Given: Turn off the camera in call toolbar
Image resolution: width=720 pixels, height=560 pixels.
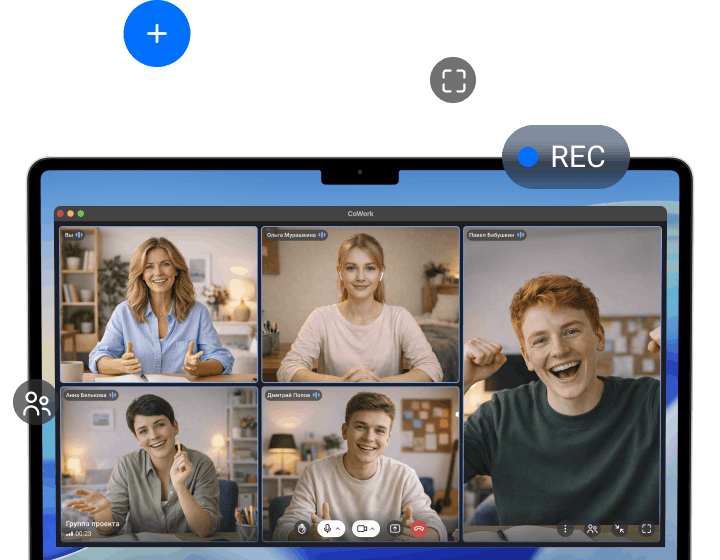Looking at the screenshot, I should [x=361, y=528].
